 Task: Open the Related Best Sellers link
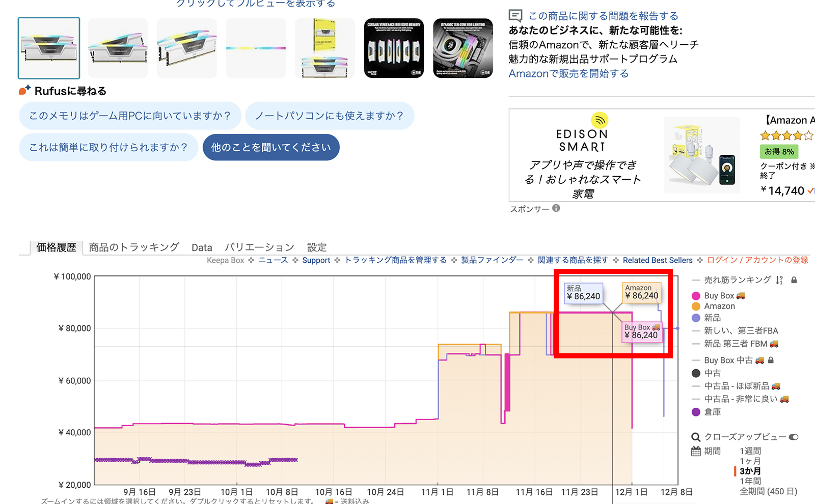(657, 260)
